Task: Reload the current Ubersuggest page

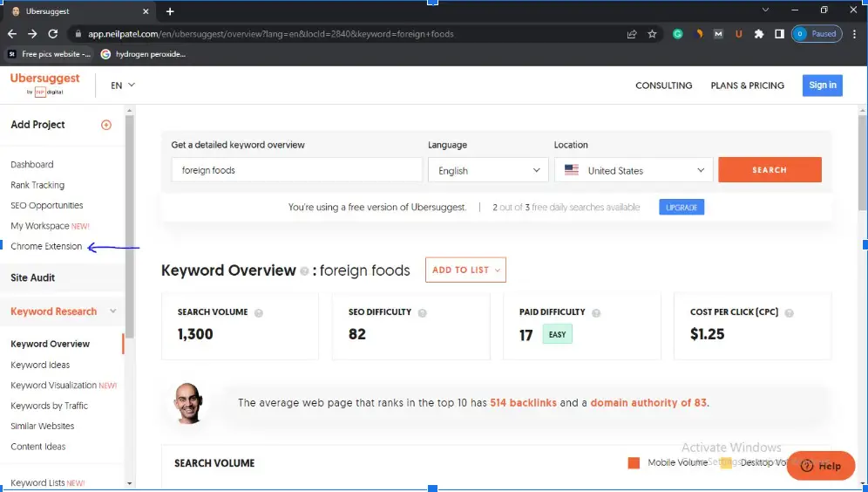Action: (x=52, y=34)
